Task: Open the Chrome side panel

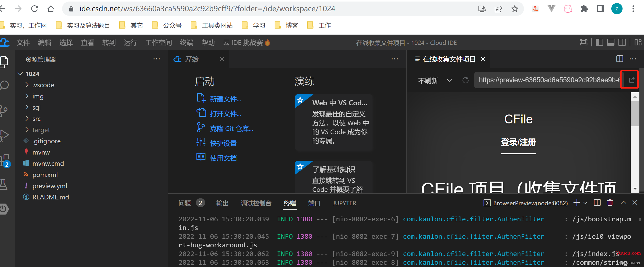Action: point(600,9)
